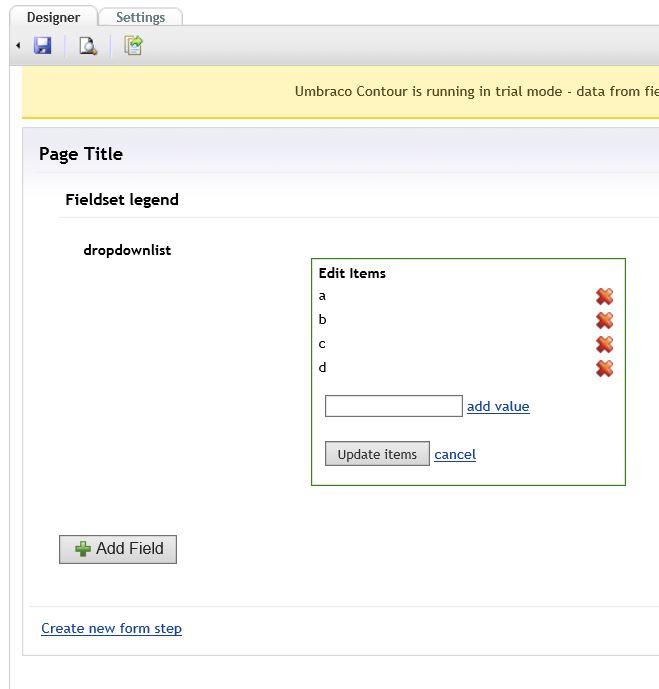This screenshot has width=659, height=689.
Task: Click the small left arrow in toolbar
Action: point(18,46)
